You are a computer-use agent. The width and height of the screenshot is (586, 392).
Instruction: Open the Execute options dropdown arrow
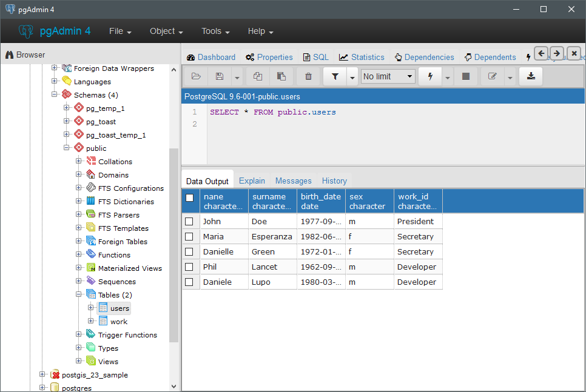[x=447, y=78]
